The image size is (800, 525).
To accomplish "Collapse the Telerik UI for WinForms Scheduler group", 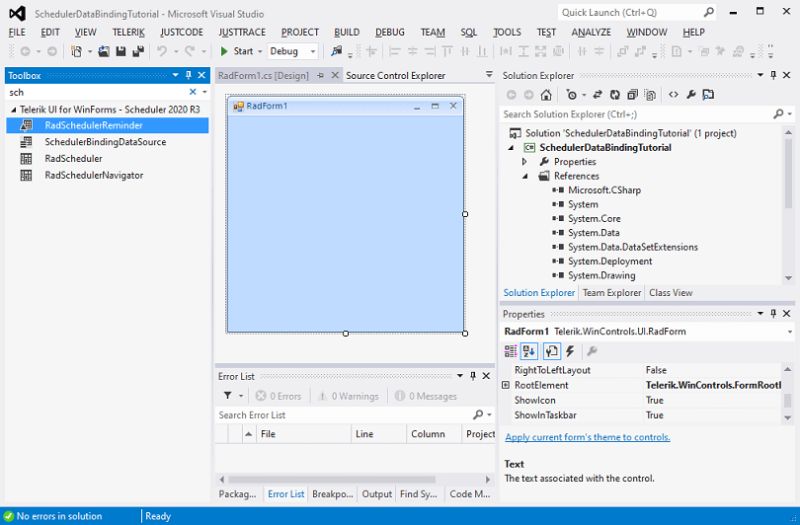I will pos(13,109).
